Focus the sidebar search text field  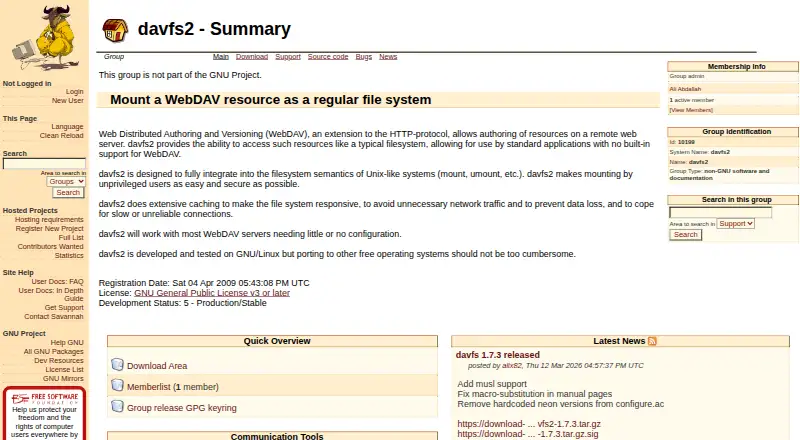(44, 164)
